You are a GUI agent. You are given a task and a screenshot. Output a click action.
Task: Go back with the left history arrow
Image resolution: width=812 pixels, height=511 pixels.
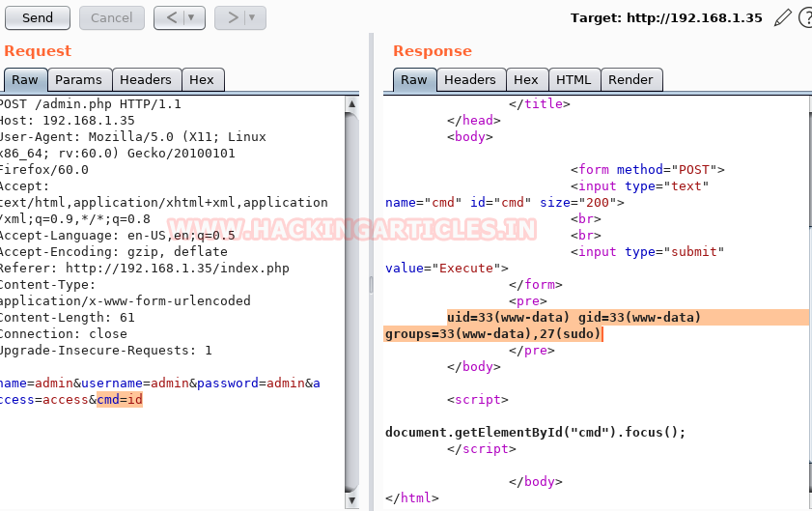click(x=172, y=18)
